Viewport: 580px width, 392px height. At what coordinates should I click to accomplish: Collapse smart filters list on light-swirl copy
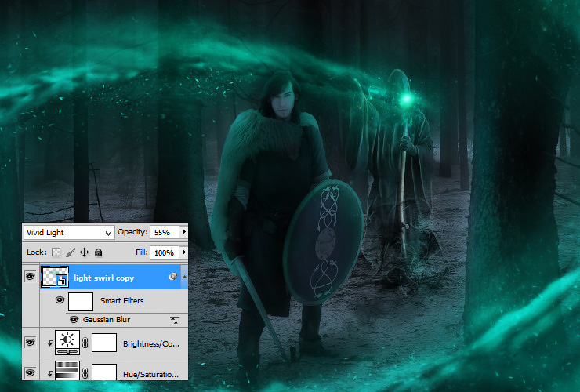click(x=184, y=277)
